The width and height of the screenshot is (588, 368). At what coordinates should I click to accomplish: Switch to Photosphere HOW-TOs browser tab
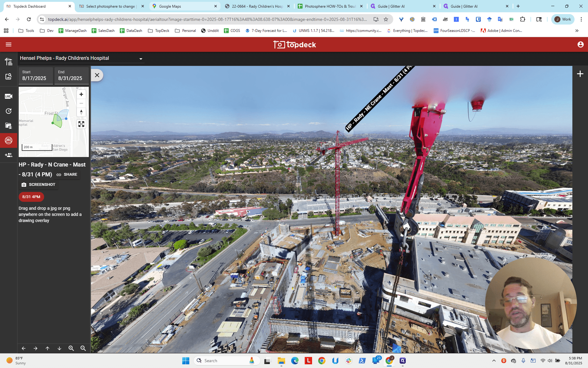point(331,6)
